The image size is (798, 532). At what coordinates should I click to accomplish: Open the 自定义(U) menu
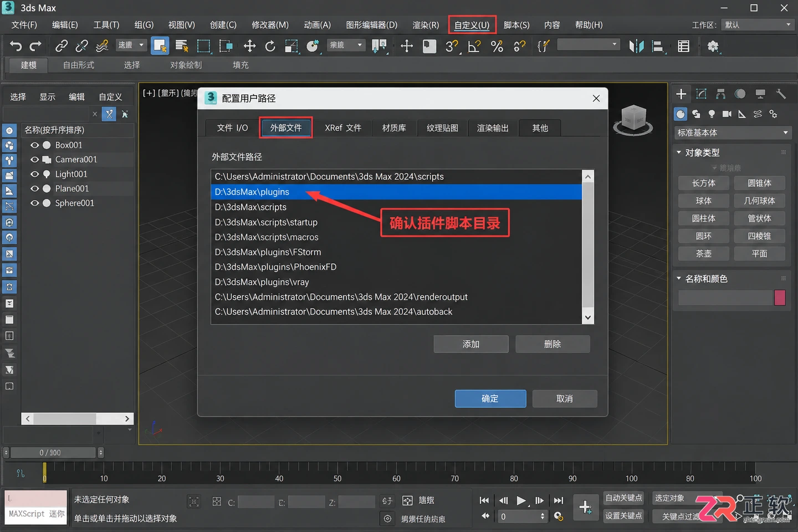pyautogui.click(x=472, y=25)
